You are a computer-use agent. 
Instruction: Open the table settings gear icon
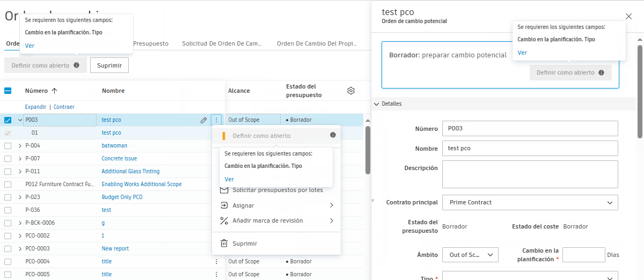tap(351, 91)
